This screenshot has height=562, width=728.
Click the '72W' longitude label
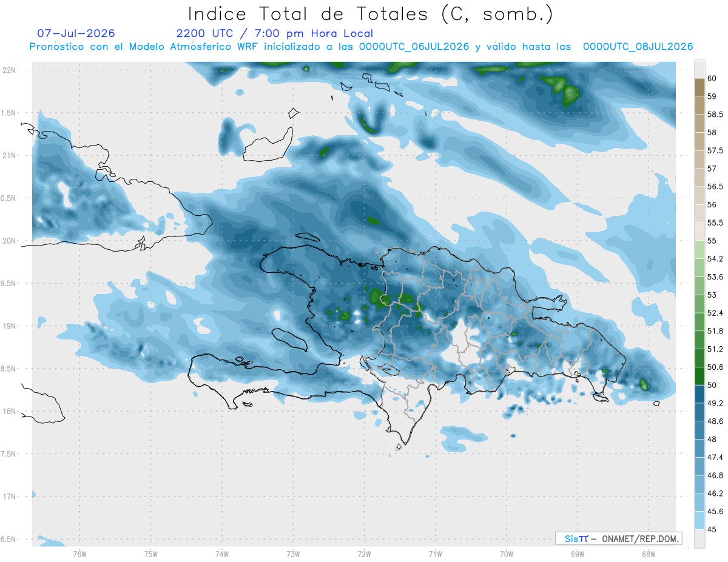click(364, 554)
